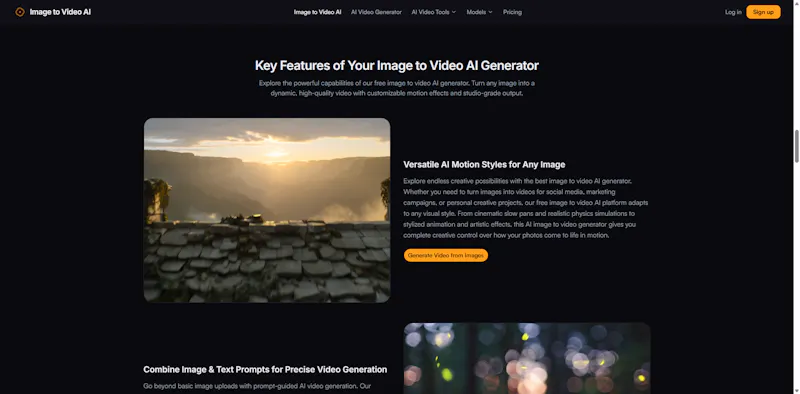The width and height of the screenshot is (800, 394).
Task: Click the Log in link
Action: [x=733, y=12]
